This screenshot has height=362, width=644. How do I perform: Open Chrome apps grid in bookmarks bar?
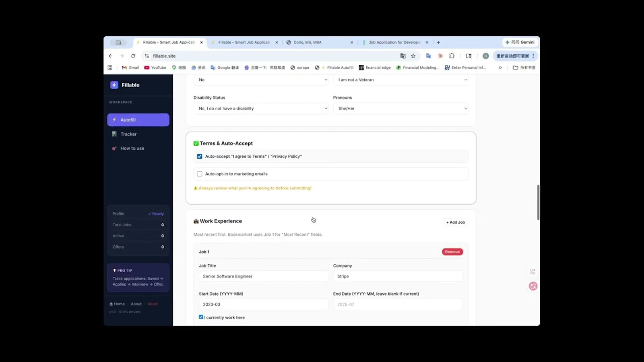coord(110,68)
